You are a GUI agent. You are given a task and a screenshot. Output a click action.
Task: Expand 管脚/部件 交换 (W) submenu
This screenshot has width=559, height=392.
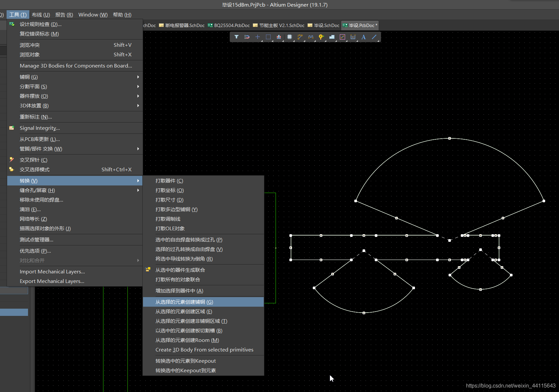[x=75, y=149]
